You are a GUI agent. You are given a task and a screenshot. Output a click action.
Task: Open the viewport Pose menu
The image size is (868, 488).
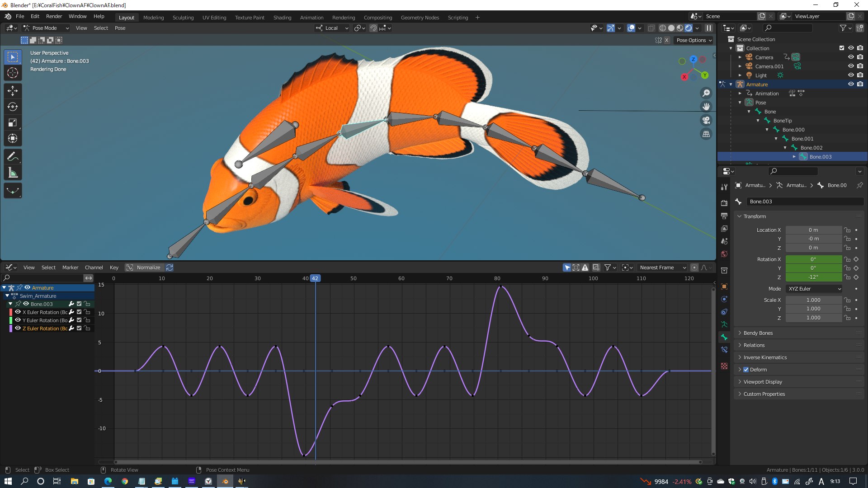120,28
